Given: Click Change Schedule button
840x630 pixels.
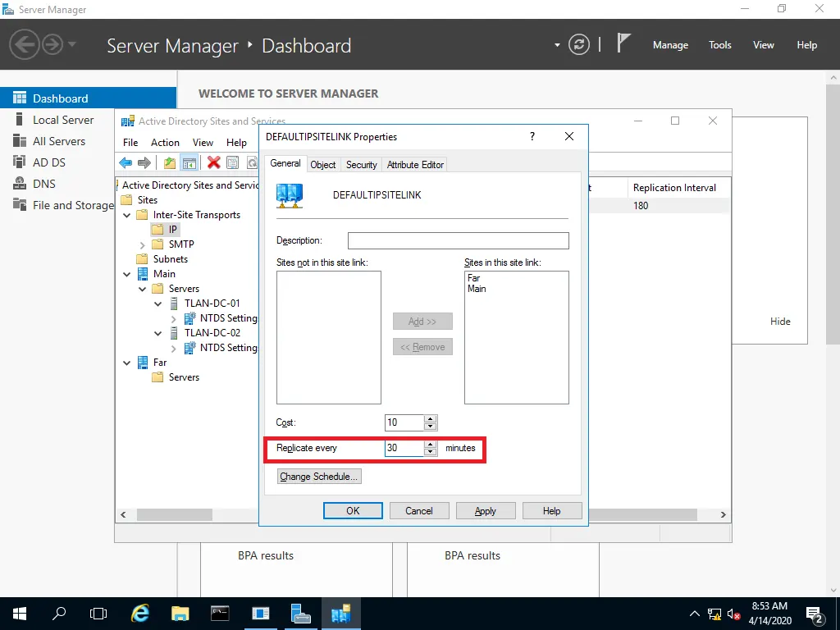Looking at the screenshot, I should tap(319, 477).
